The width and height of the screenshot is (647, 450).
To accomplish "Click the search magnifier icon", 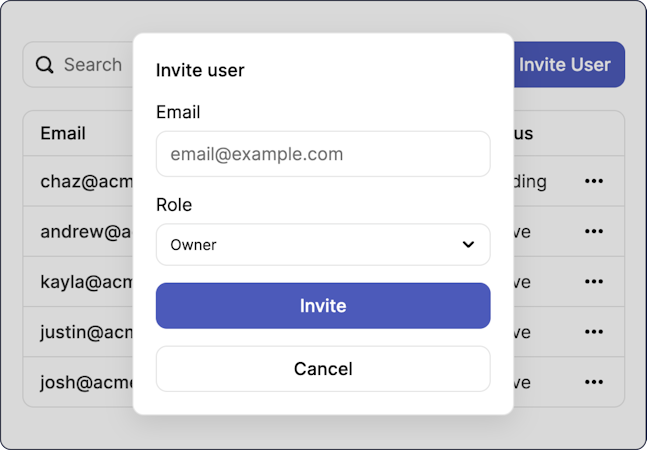I will click(44, 65).
